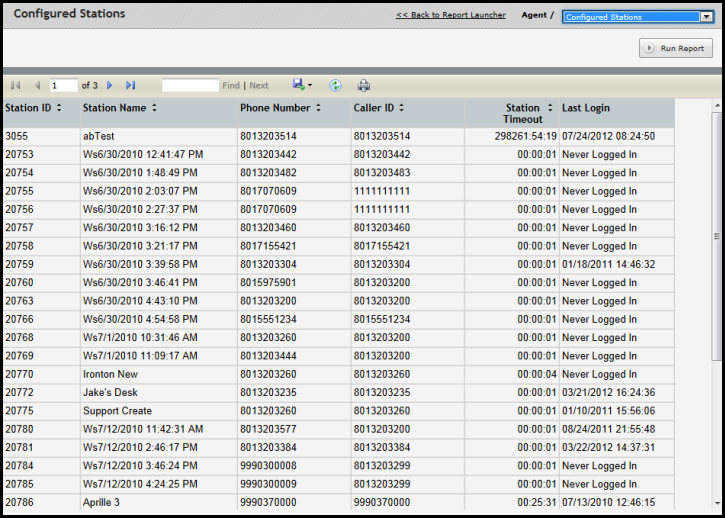725x518 pixels.
Task: Select phone number 8013203304
Action: point(268,265)
